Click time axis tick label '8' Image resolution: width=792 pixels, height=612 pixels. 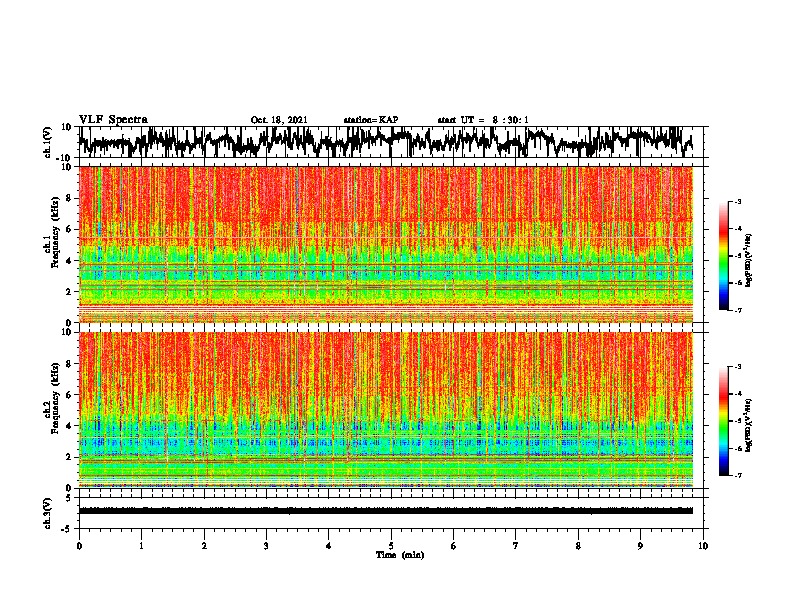click(578, 546)
